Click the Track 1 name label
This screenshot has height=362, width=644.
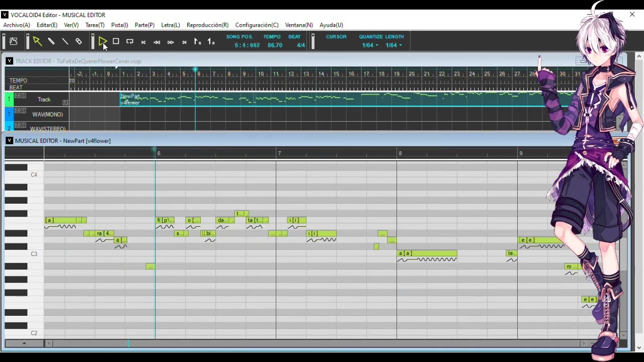click(44, 100)
